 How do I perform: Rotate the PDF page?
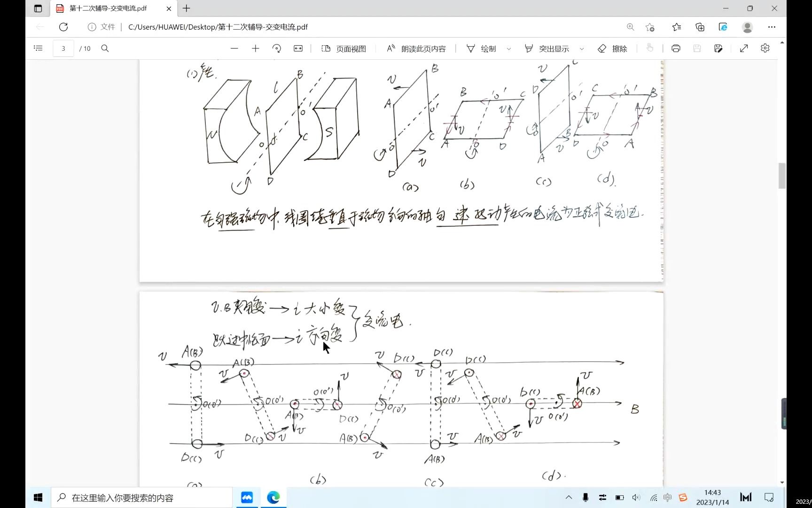point(277,48)
